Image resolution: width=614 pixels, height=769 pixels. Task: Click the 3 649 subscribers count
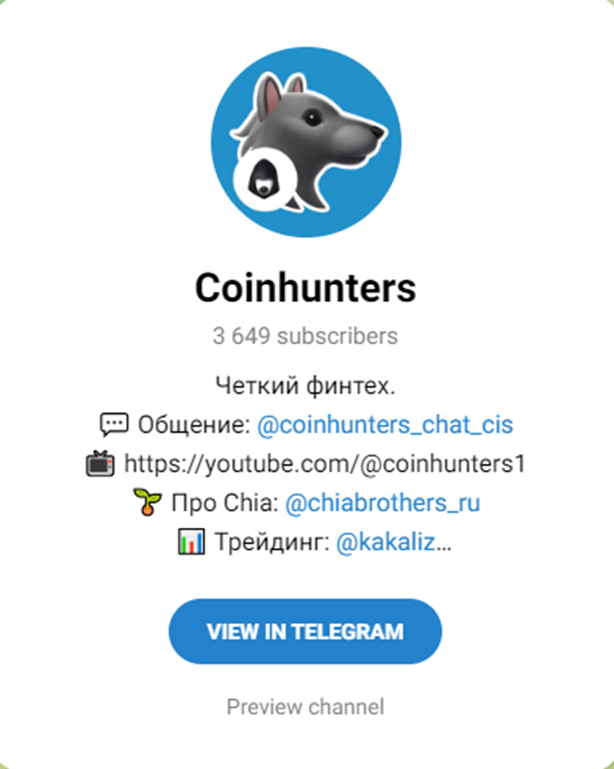click(x=305, y=336)
